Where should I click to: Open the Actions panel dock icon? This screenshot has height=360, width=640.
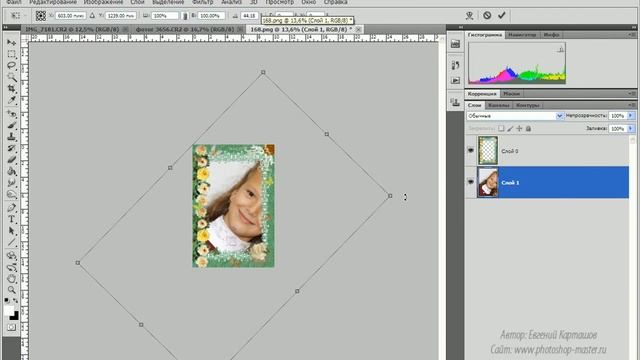(456, 80)
